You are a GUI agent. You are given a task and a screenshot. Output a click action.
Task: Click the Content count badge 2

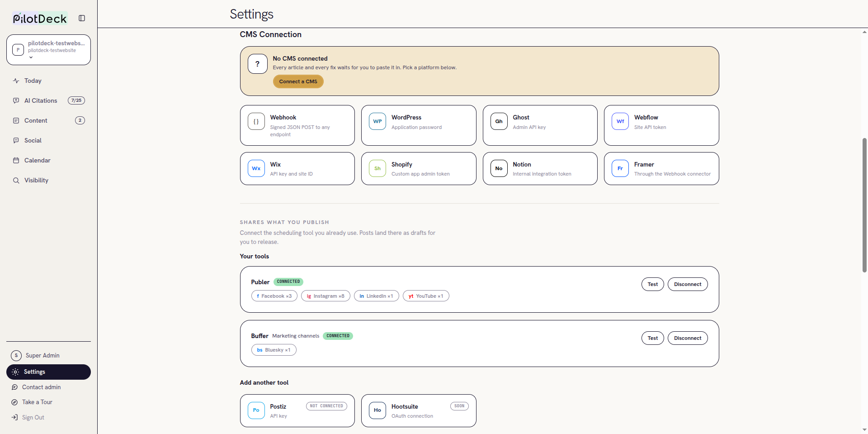tap(80, 120)
